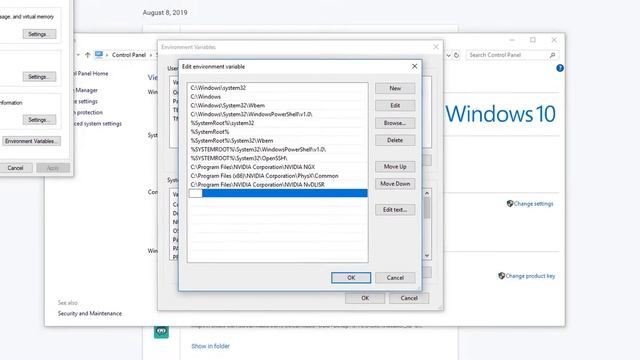Select C:\Windows\System32\Wbem entry
Viewport: 640px width, 360px height.
coord(278,105)
